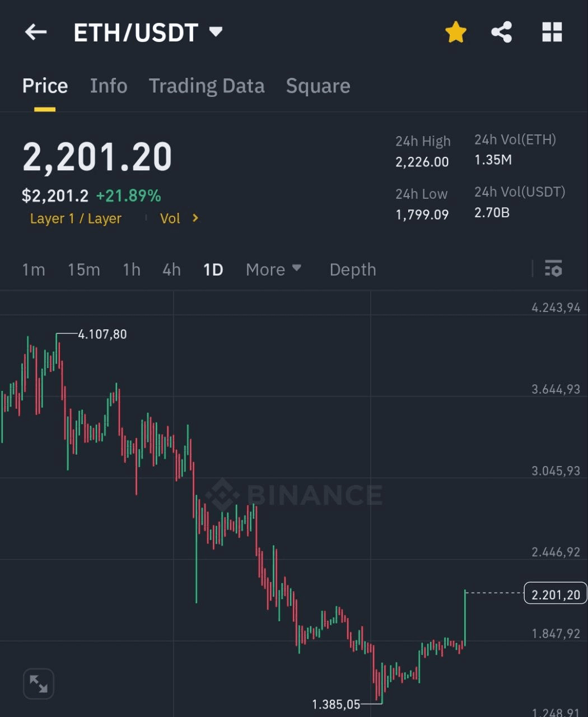Select the 4h timeframe

click(x=171, y=269)
